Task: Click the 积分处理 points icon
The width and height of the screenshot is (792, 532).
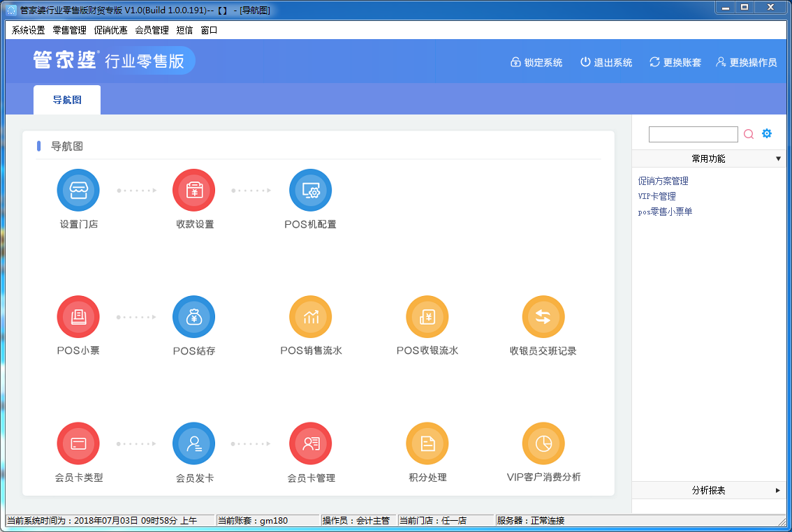Action: pos(427,443)
